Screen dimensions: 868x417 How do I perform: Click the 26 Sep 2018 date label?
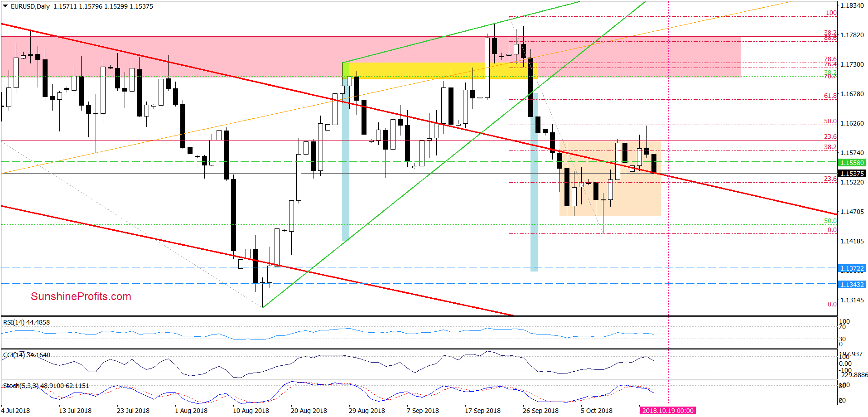coord(541,411)
